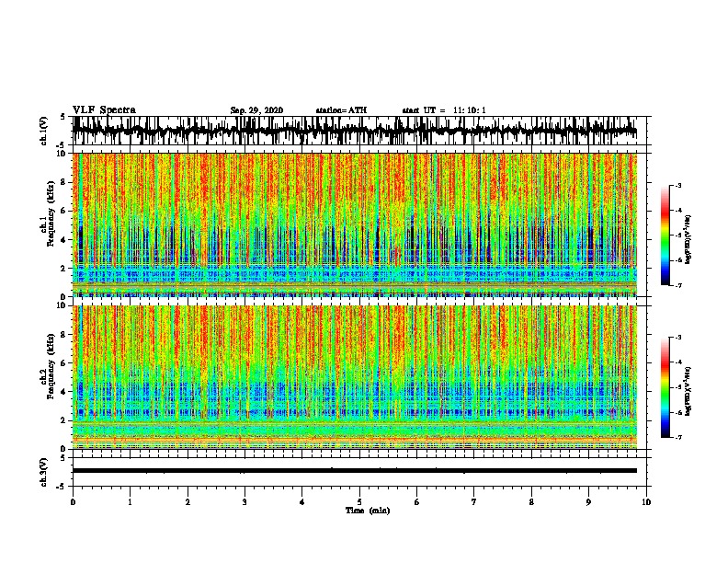Click the "-3" tick on the ch.2 colorbar
Viewport: 728px width, 563px height.
pyautogui.click(x=677, y=338)
